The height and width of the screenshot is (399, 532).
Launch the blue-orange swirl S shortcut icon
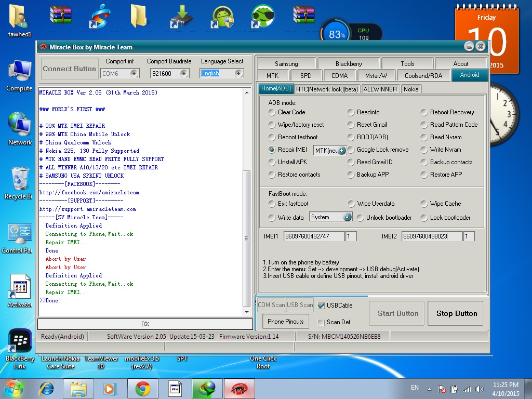[100, 16]
